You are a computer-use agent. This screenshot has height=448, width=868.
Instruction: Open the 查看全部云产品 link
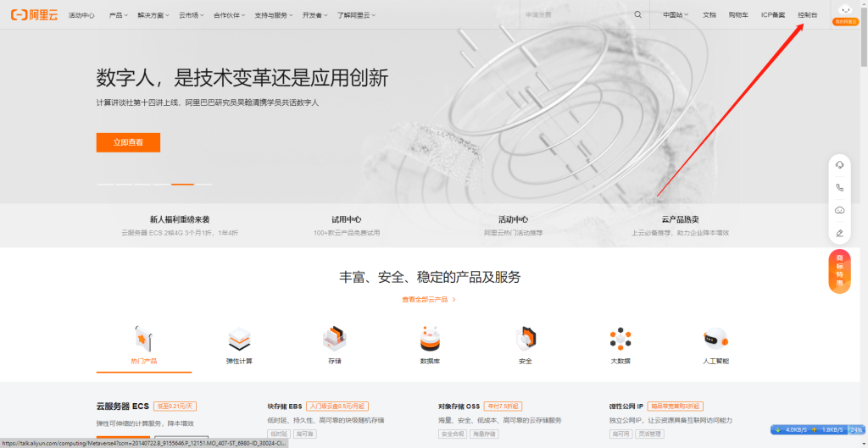(x=429, y=299)
